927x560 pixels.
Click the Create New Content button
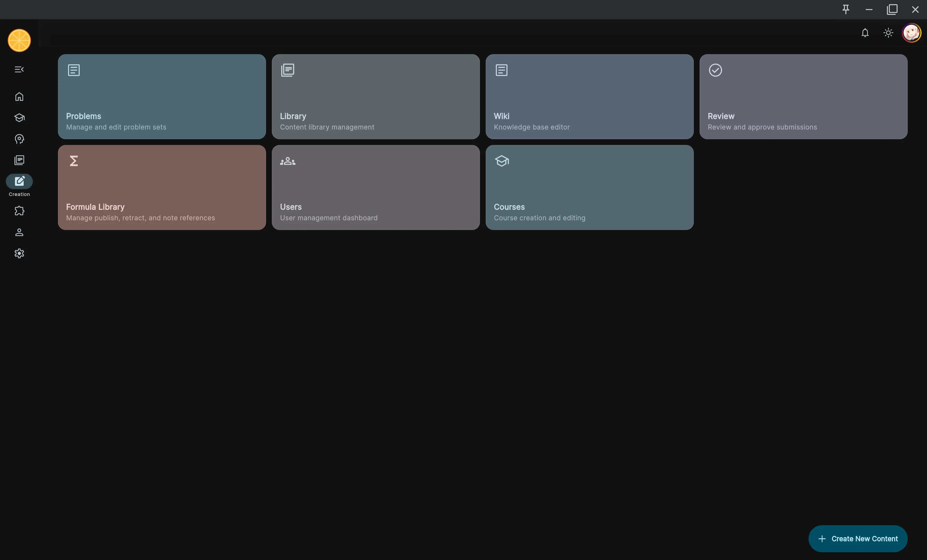[x=858, y=539]
